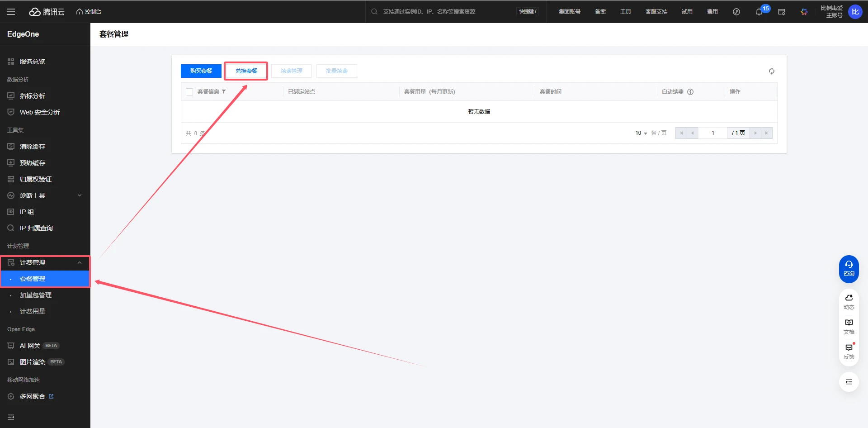The image size is (868, 428).
Task: Click the 兑换套餐 button
Action: point(246,71)
